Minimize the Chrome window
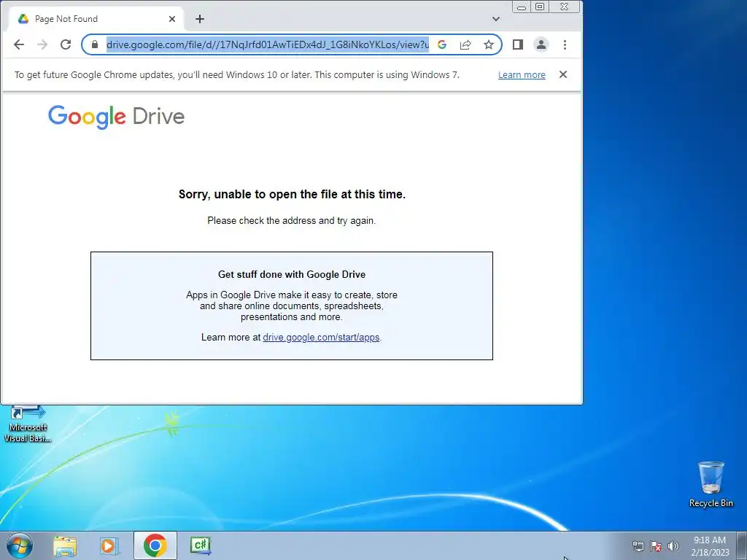This screenshot has height=560, width=747. pyautogui.click(x=522, y=7)
